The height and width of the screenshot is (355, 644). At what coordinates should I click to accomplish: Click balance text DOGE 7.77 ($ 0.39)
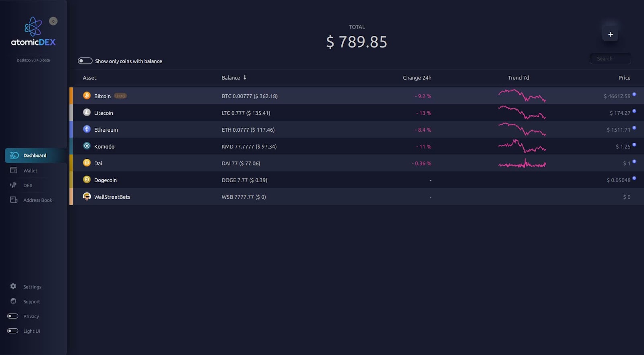tap(244, 180)
